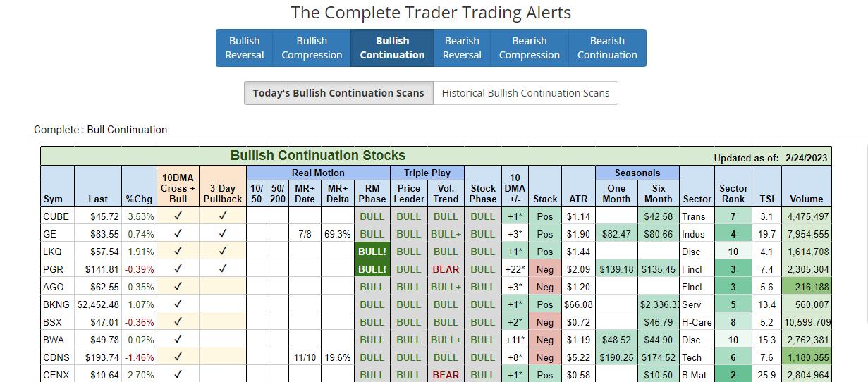Click the Sector Rank column header
The image size is (868, 382).
[x=733, y=193]
